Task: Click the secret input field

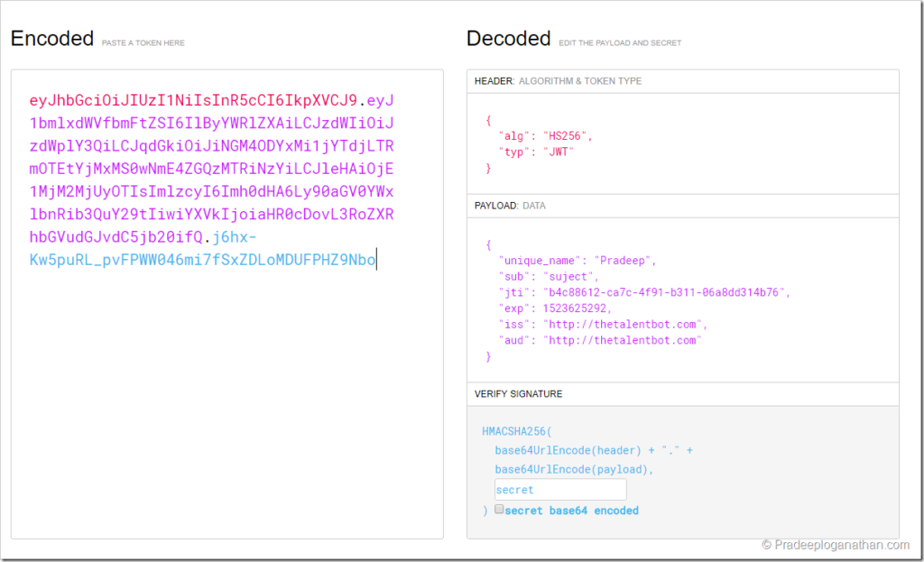Action: pos(559,490)
